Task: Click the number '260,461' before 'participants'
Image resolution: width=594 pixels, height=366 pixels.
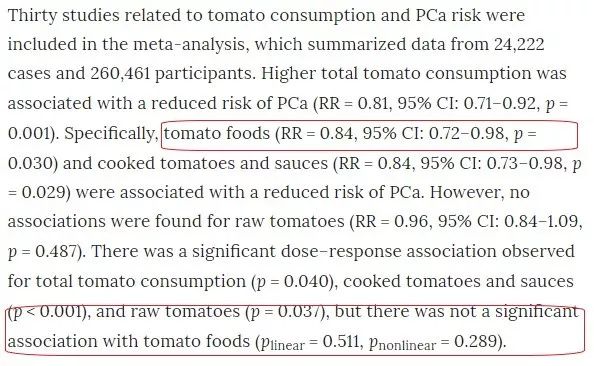Action: [x=120, y=74]
